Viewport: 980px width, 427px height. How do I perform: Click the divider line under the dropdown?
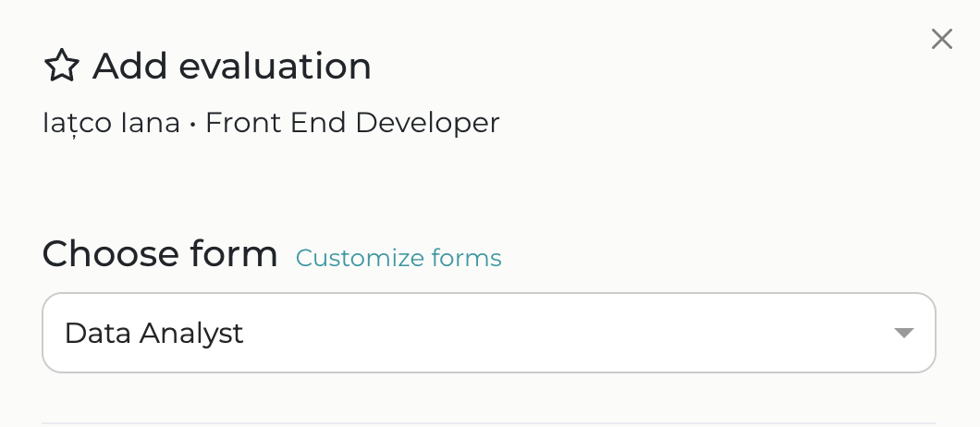point(488,423)
